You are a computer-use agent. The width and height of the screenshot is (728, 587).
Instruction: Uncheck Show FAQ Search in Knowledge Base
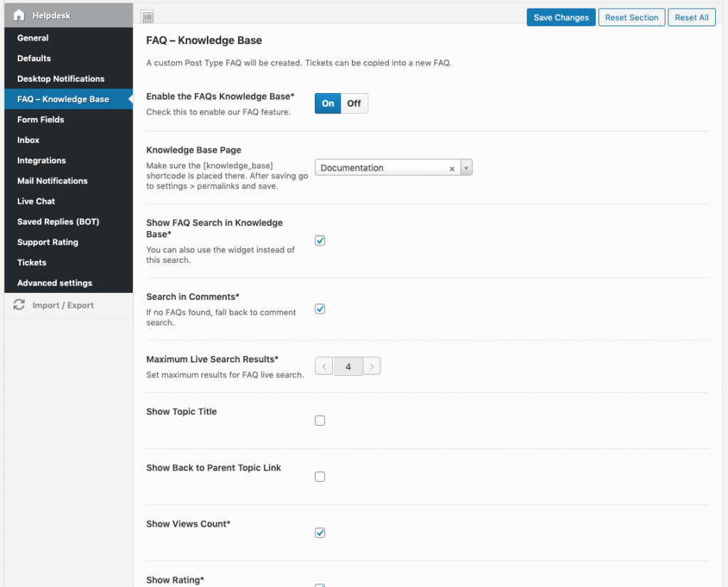(320, 240)
